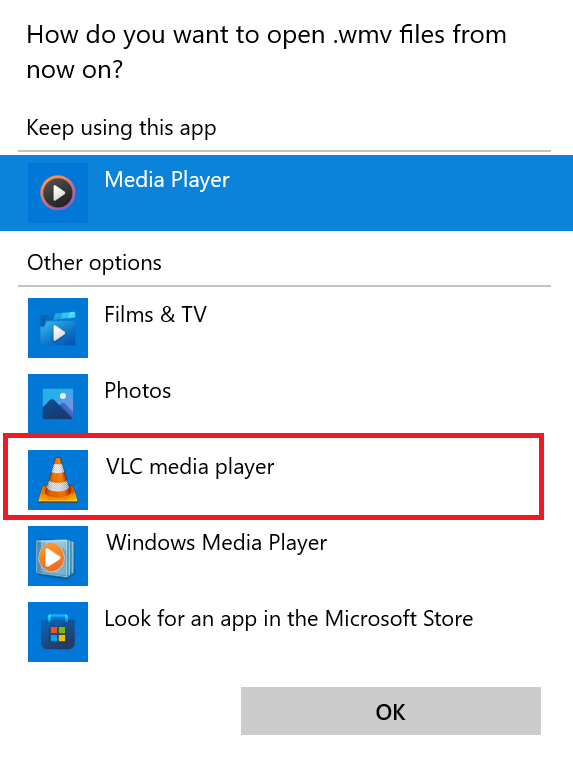Click the Media Player app icon
Viewport: 573px width, 757px height.
[58, 193]
